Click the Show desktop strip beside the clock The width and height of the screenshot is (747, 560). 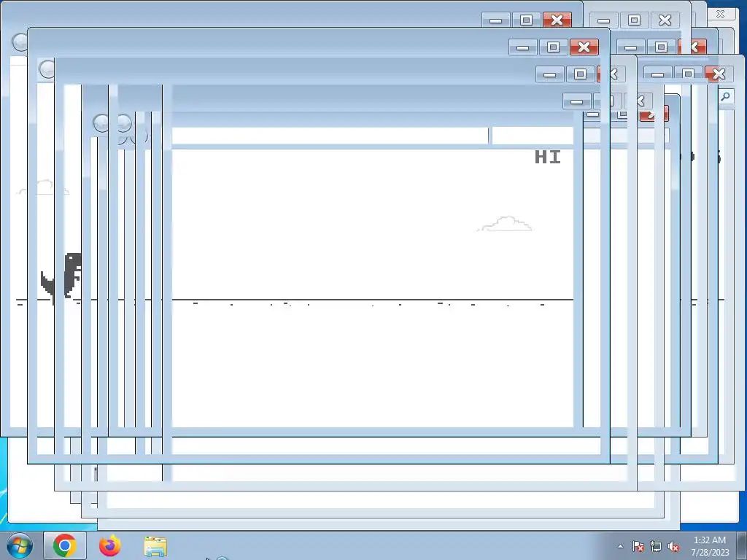tap(742, 545)
